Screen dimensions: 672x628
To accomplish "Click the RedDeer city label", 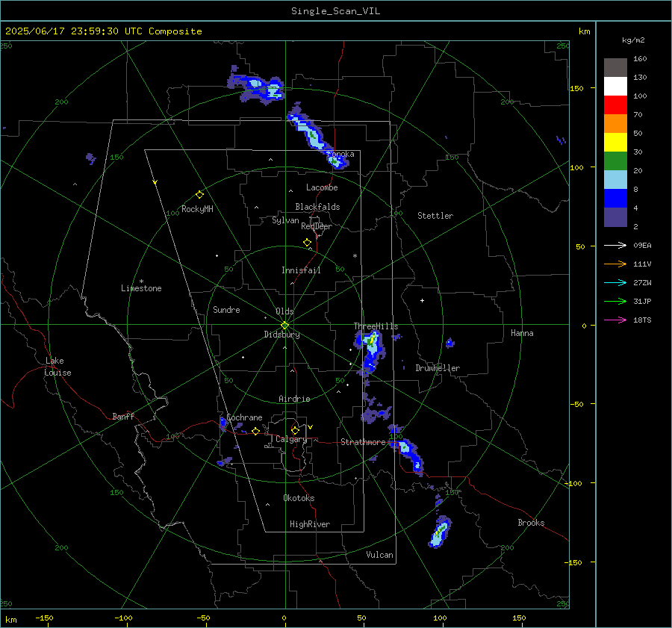I will click(317, 226).
